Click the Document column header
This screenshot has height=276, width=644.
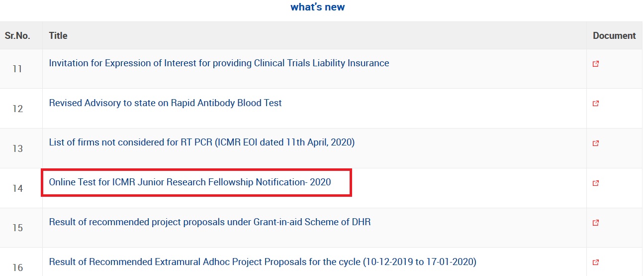614,36
